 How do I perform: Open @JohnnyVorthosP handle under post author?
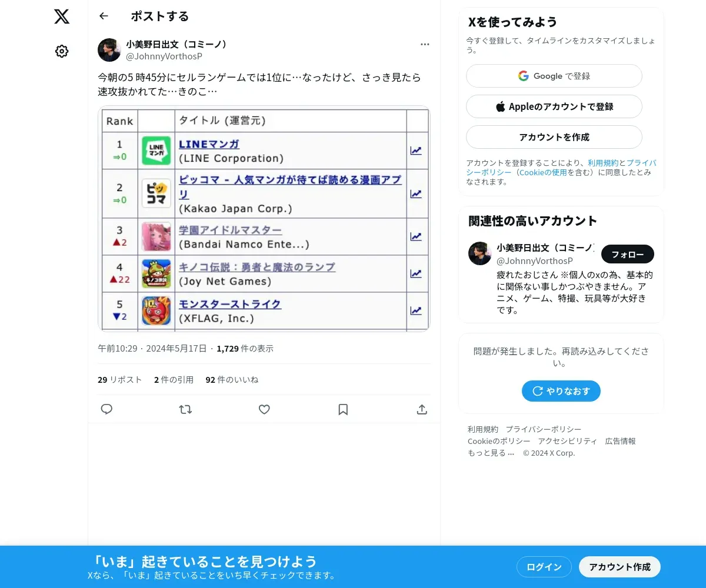pyautogui.click(x=164, y=56)
